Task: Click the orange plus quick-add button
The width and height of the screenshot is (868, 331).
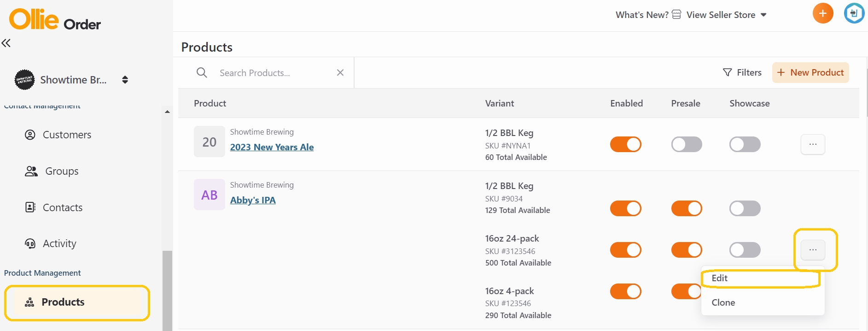Action: (823, 13)
